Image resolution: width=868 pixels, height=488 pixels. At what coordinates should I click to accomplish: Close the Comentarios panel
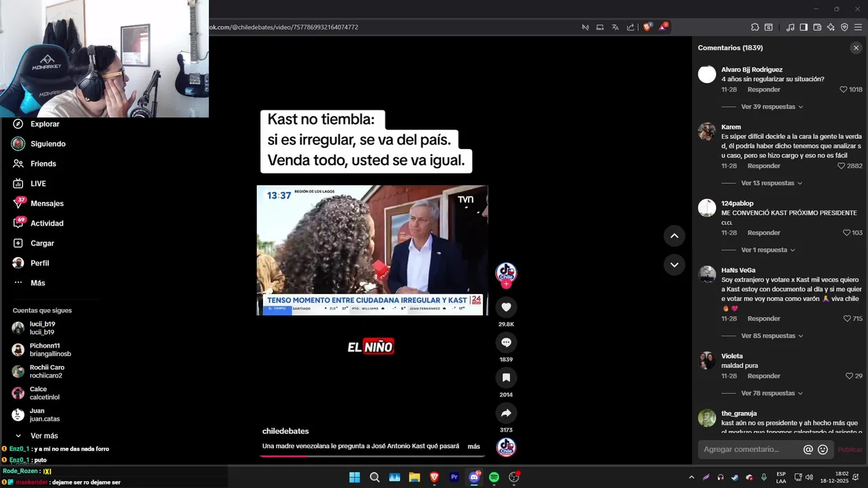point(856,48)
